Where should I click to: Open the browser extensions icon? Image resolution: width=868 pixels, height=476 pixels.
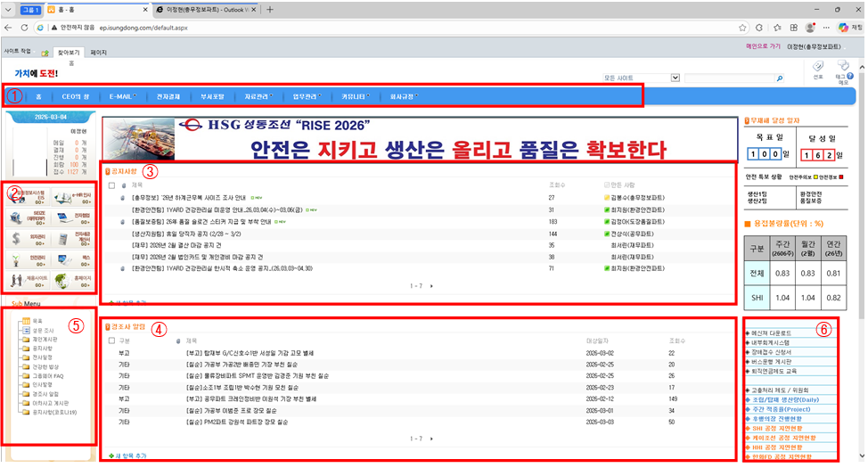click(759, 27)
